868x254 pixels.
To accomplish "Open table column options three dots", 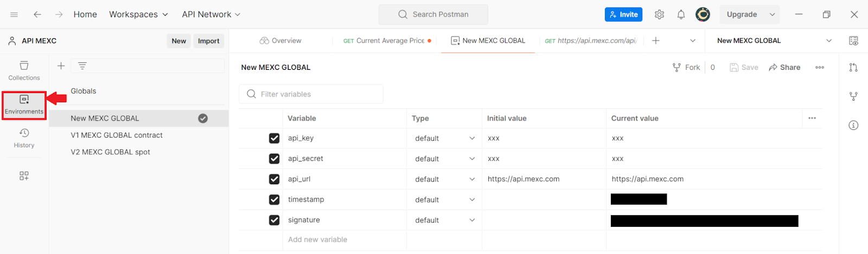I will [812, 118].
